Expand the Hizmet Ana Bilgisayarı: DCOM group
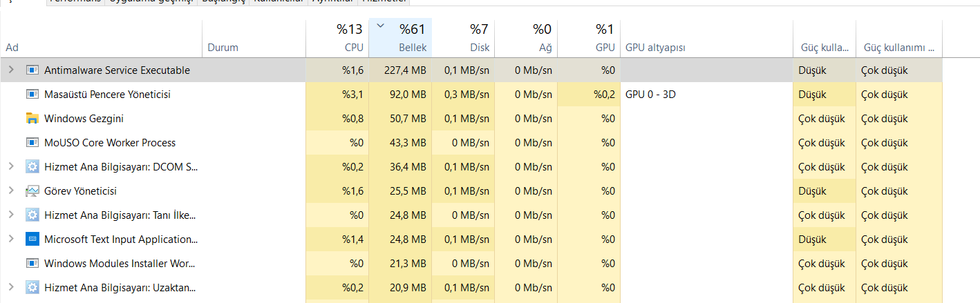 pos(10,167)
